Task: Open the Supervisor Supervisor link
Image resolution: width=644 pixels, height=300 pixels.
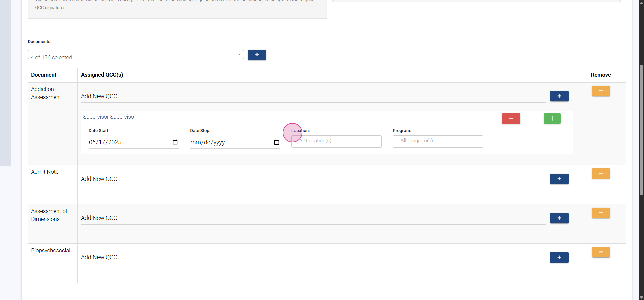Action: click(x=109, y=117)
